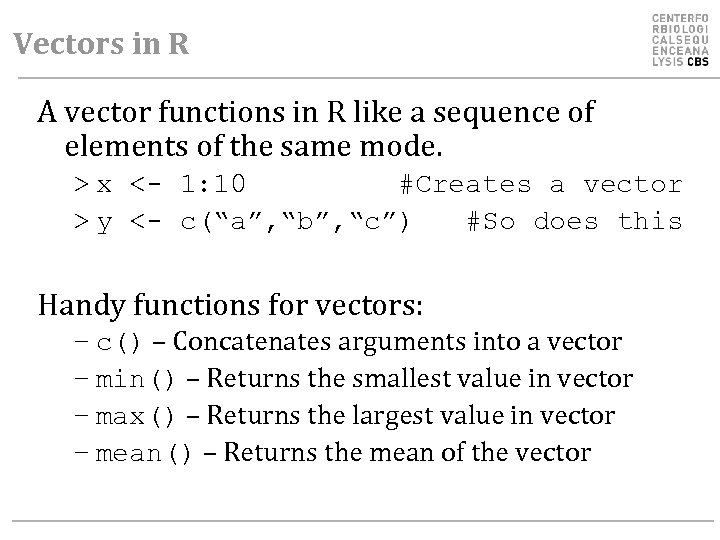Click the comment '#So does this'

point(575,221)
